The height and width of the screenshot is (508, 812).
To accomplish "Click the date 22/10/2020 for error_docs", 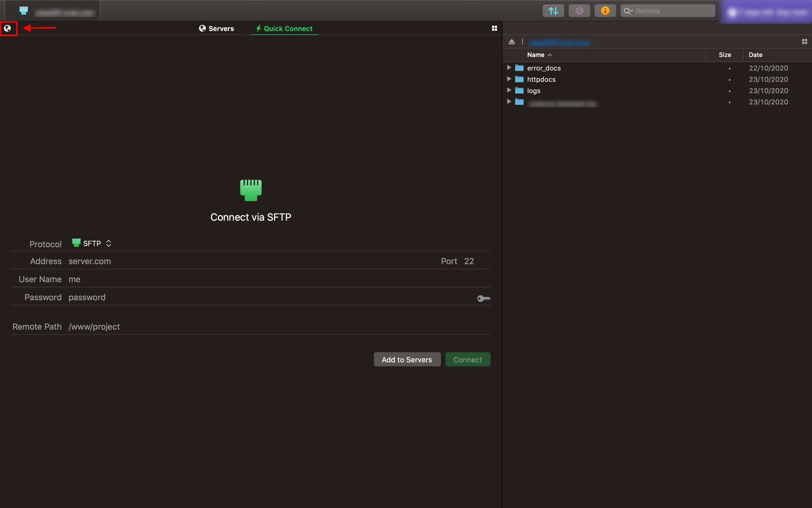I will 768,68.
